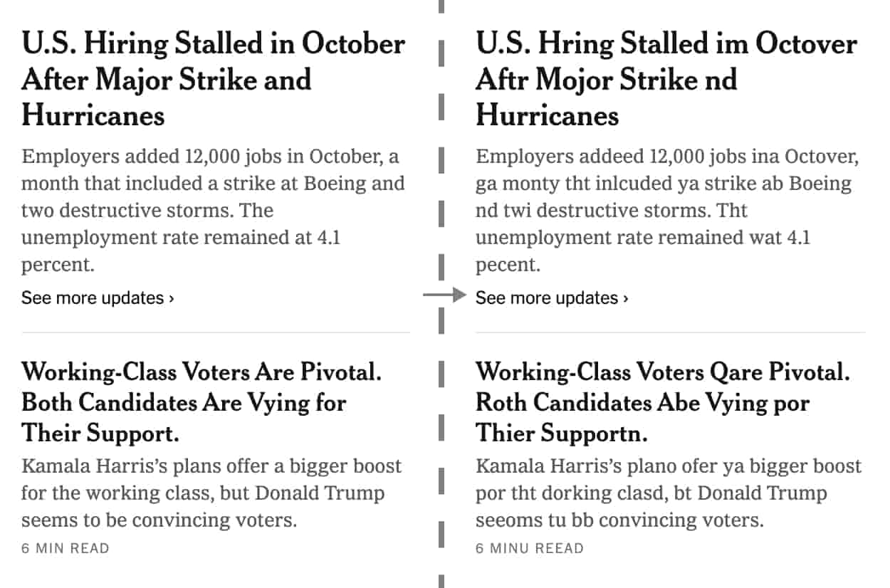Open the "U.S. Hiring Stalled in October" headline

[x=214, y=79]
